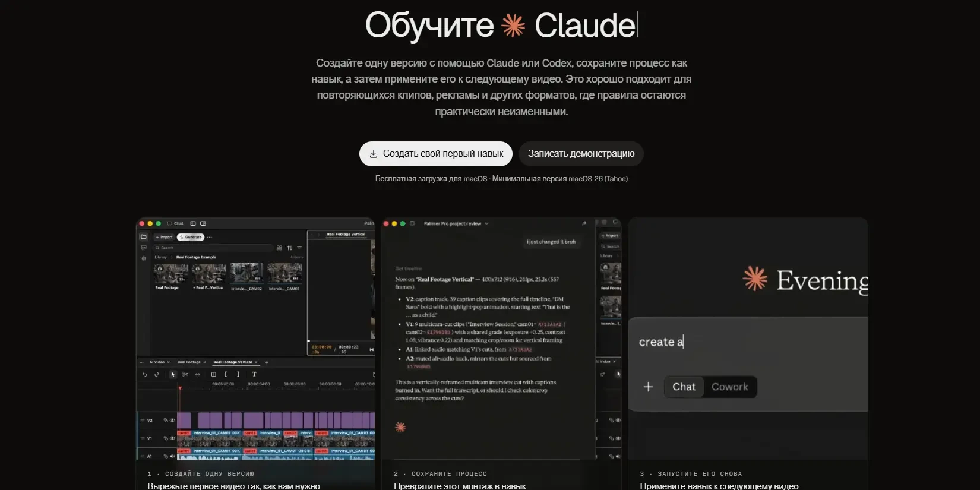980x490 pixels.
Task: Open the folder library icon in left sidebar
Action: [x=143, y=237]
